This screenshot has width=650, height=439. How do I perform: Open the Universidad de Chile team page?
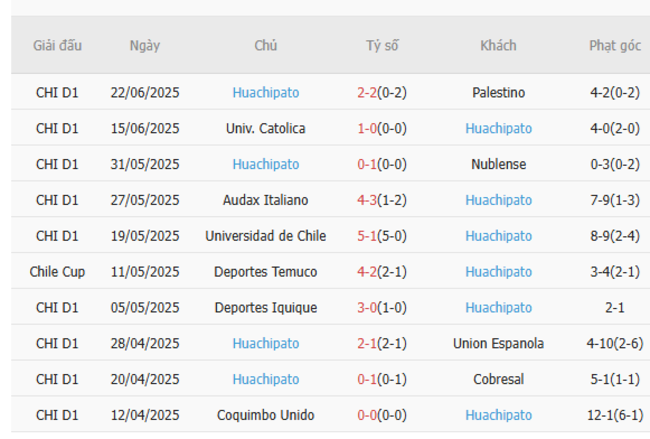266,236
